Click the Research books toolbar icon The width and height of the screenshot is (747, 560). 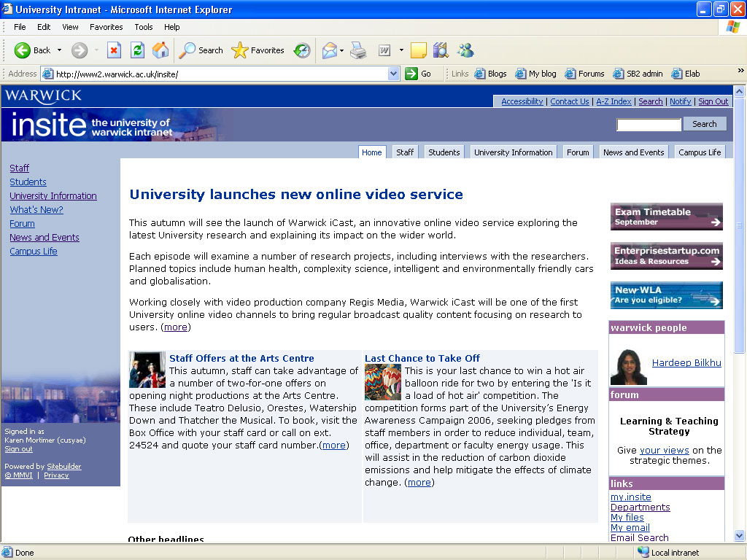441,50
